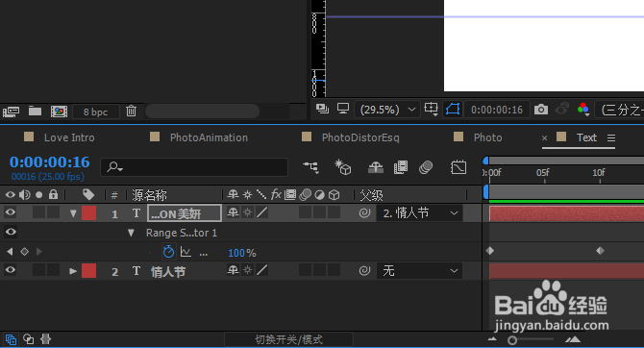The image size is (644, 348).
Task: Open the composition mini-flowchart icon
Action: click(x=310, y=167)
